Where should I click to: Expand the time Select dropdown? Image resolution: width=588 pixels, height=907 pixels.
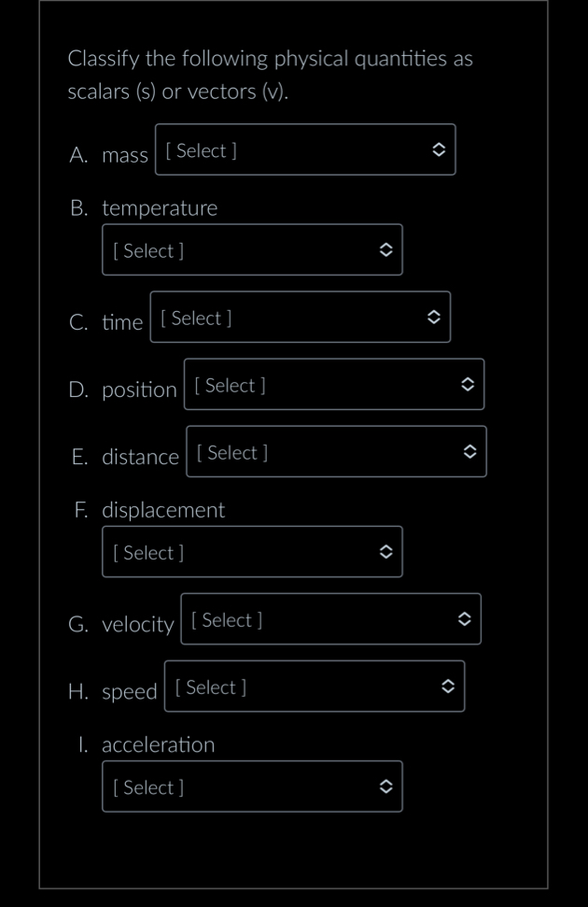tap(301, 317)
